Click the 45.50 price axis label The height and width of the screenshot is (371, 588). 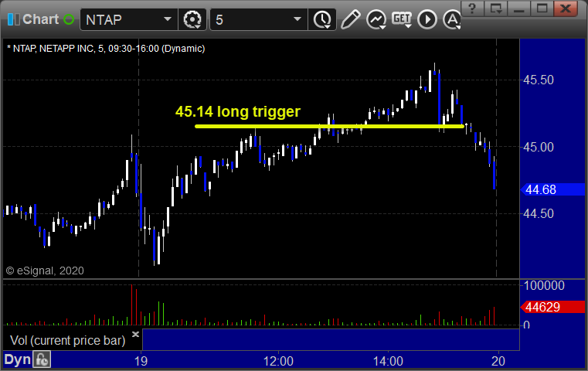[x=539, y=80]
